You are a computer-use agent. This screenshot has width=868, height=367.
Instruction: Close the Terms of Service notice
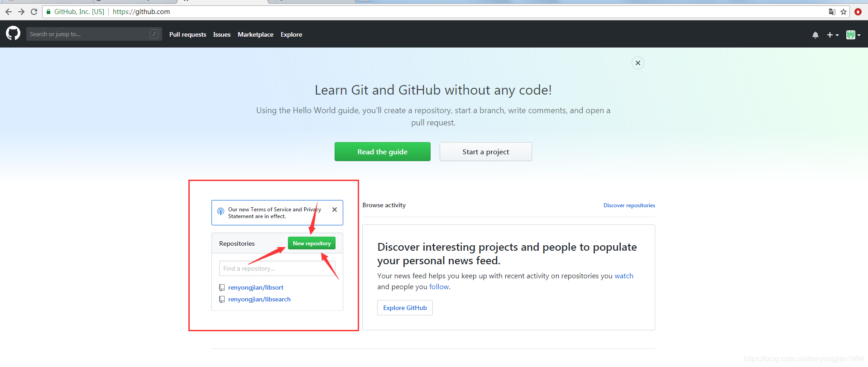coord(335,210)
